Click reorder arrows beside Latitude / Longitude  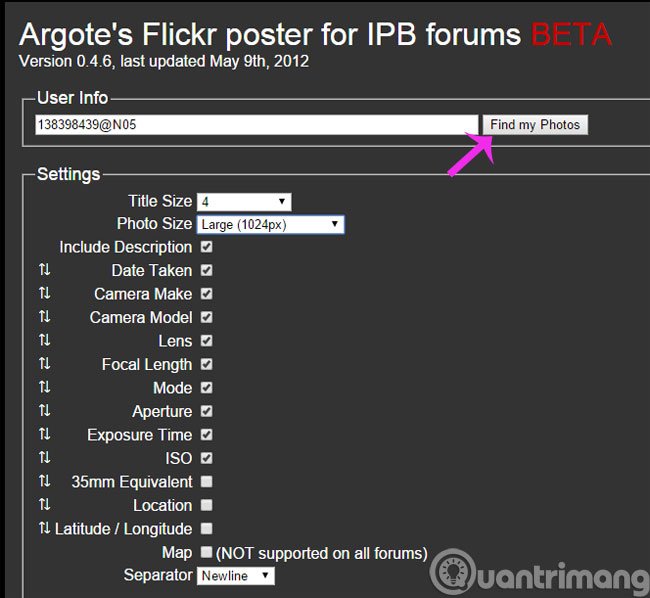(44, 528)
